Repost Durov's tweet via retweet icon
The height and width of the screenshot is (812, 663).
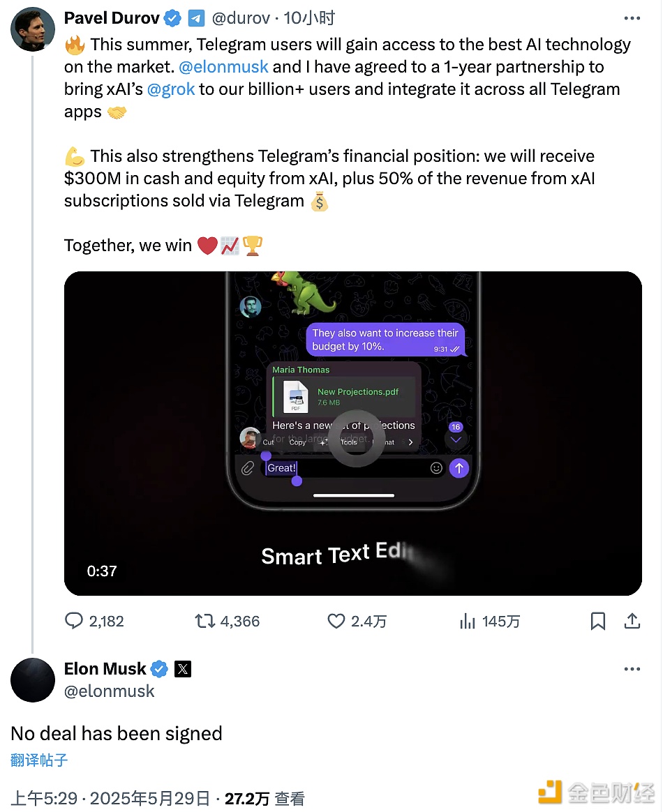[204, 621]
